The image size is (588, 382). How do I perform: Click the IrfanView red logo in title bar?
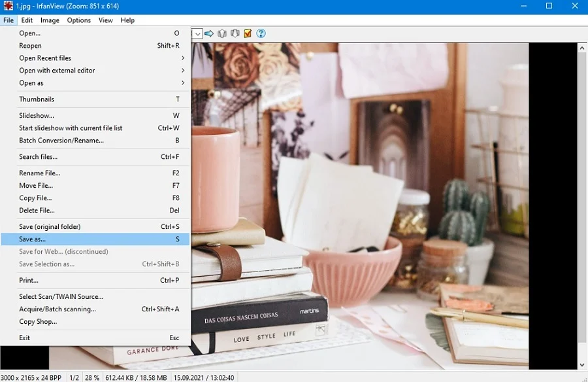(x=8, y=6)
